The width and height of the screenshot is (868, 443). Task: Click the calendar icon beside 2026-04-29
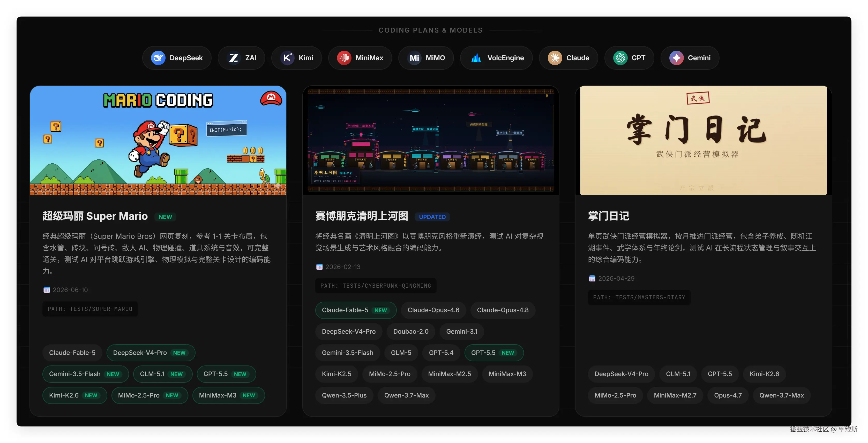click(592, 278)
